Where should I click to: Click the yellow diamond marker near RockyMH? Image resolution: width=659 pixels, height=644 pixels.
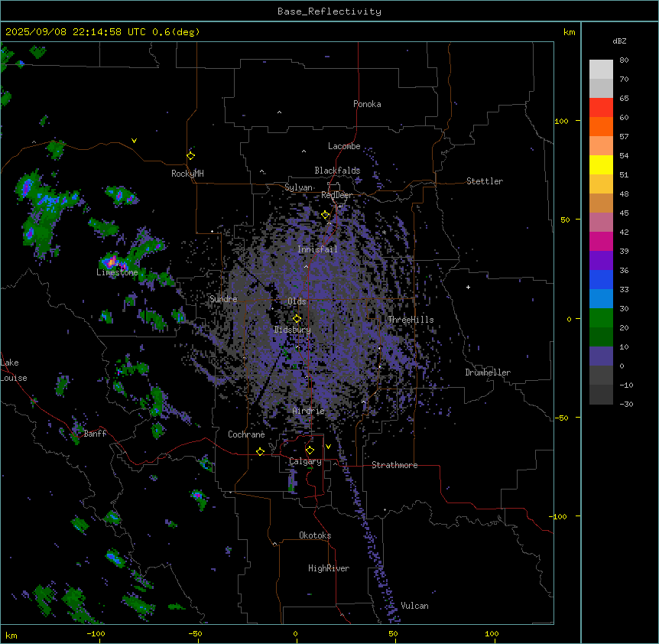[x=191, y=156]
